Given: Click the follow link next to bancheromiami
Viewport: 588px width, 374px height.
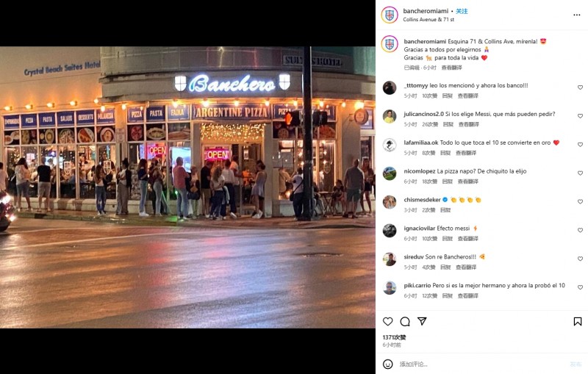Looking at the screenshot, I should tap(462, 11).
